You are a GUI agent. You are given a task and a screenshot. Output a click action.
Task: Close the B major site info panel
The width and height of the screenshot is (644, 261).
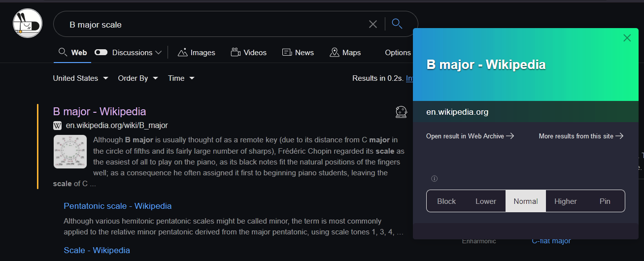coord(627,38)
